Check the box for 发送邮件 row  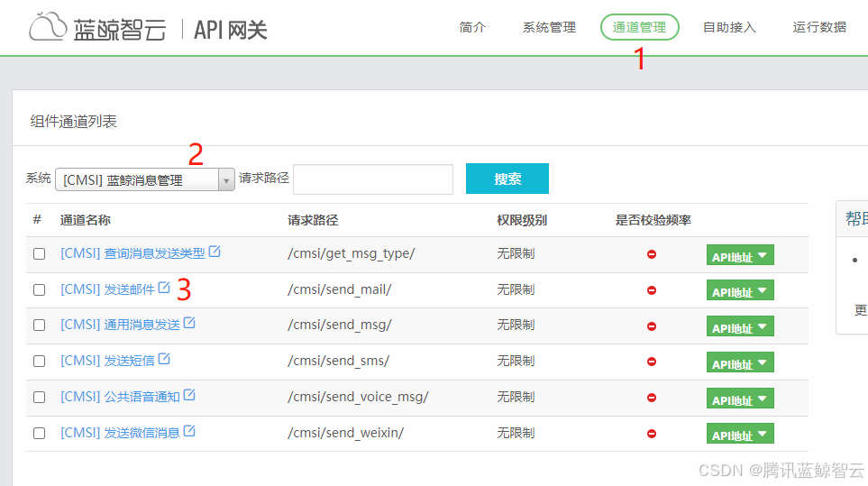(40, 289)
